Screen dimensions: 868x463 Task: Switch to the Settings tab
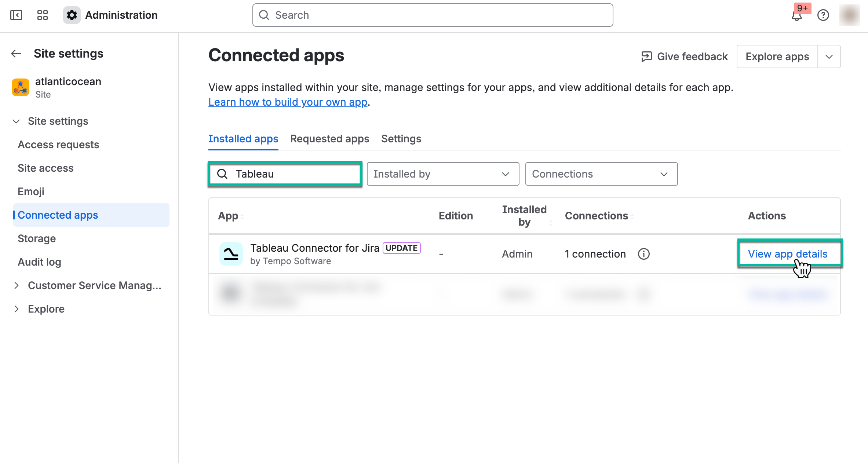click(401, 139)
